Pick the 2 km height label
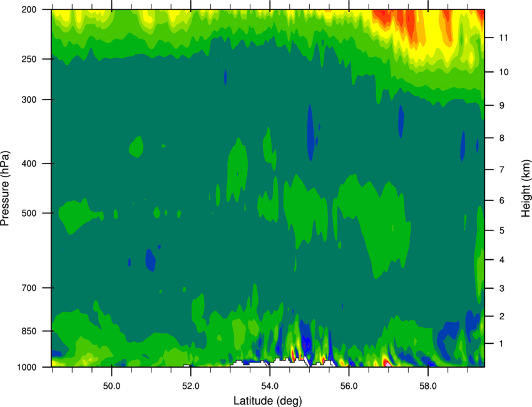Viewport: 532px width, 407px height. (x=502, y=316)
